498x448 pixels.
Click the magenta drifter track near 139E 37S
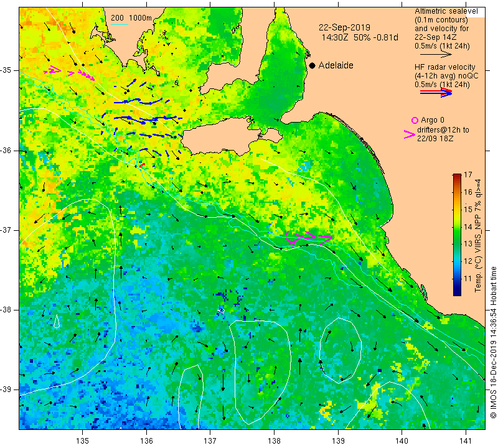[308, 237]
